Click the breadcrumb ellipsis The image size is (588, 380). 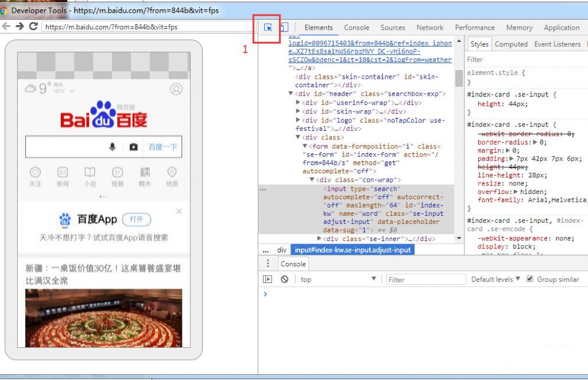266,250
